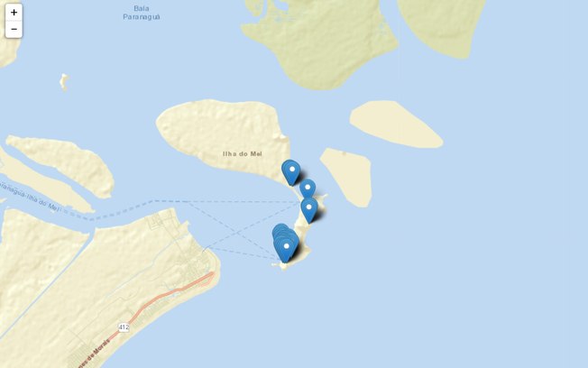This screenshot has width=588, height=368.
Task: Click the trapezoid island right of the markers
Action: click(x=347, y=177)
